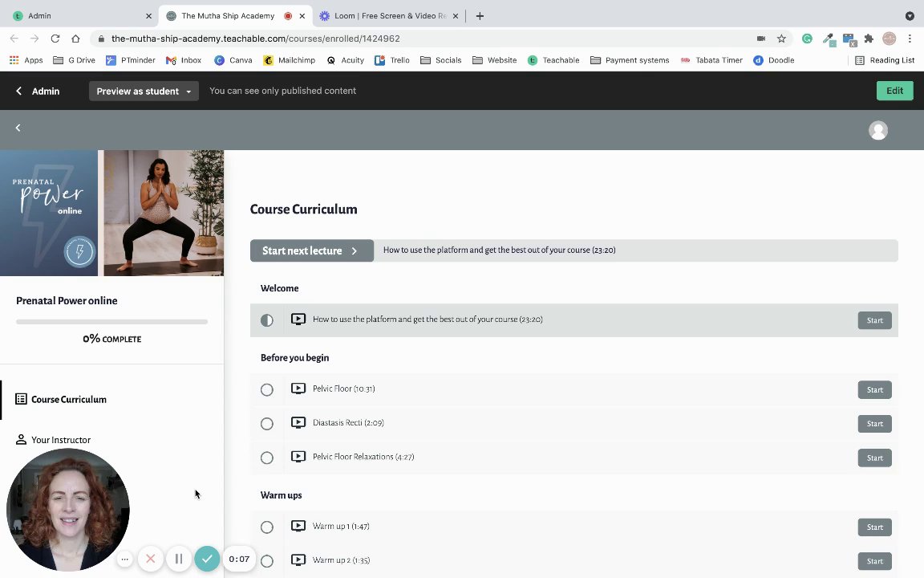
Task: Toggle completion circle for Warm up 1
Action: coord(267,527)
